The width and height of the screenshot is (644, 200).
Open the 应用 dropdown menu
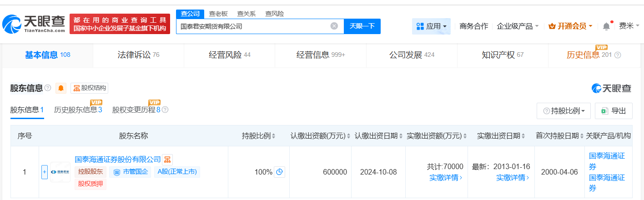(x=431, y=26)
